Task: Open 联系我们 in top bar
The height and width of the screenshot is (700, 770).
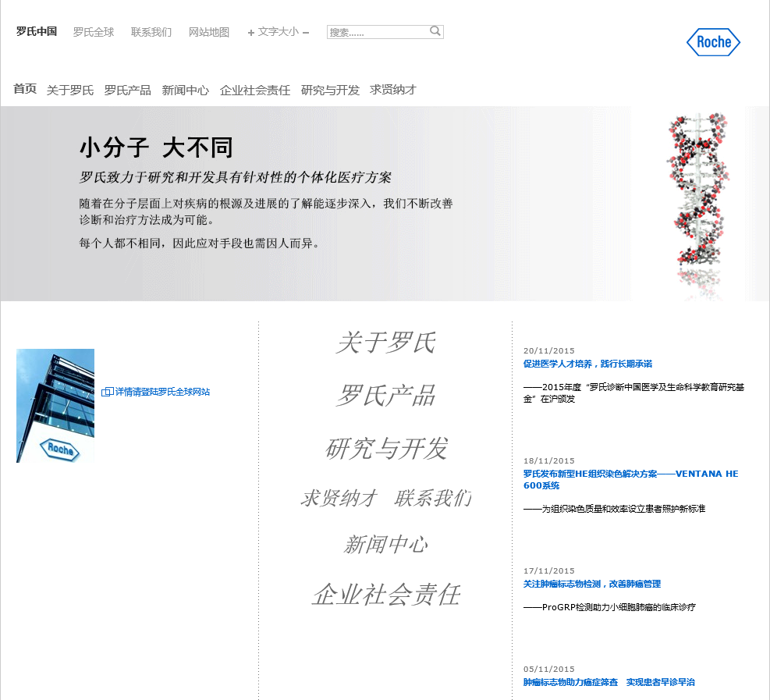Action: coord(151,32)
